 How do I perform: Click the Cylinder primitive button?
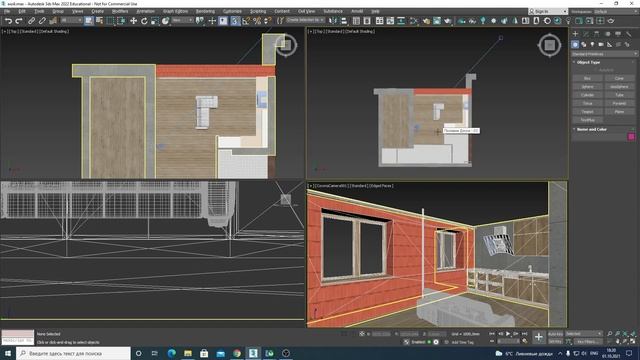pos(587,95)
